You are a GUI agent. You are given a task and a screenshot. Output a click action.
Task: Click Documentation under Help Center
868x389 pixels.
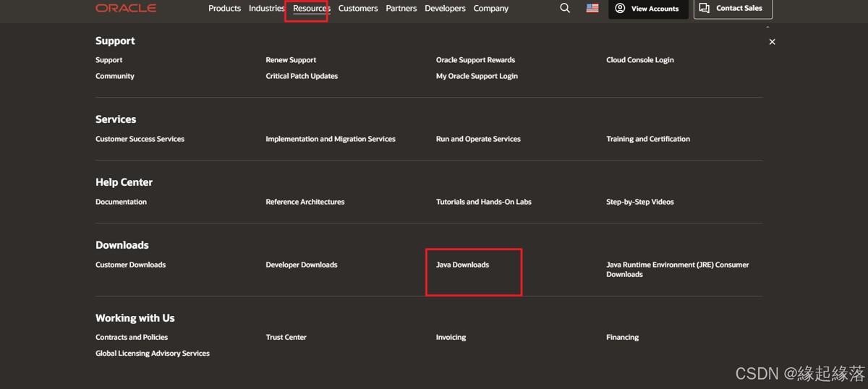121,202
